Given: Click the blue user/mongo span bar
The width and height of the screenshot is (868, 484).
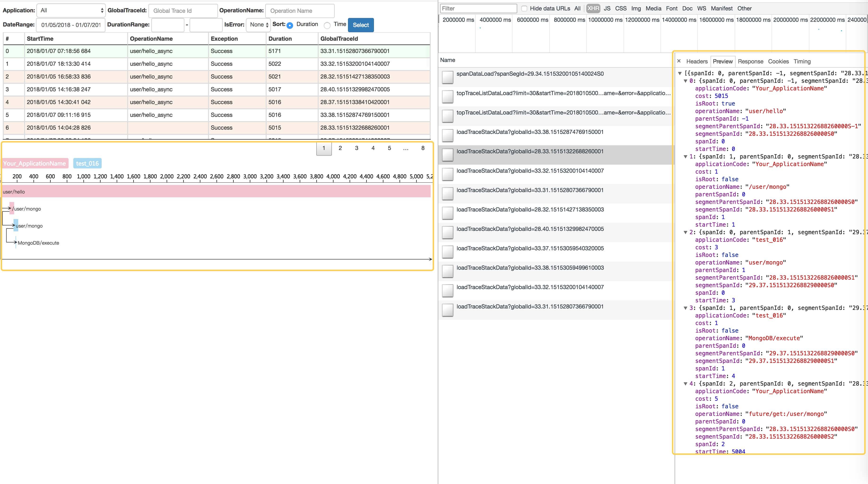Looking at the screenshot, I should (x=16, y=225).
